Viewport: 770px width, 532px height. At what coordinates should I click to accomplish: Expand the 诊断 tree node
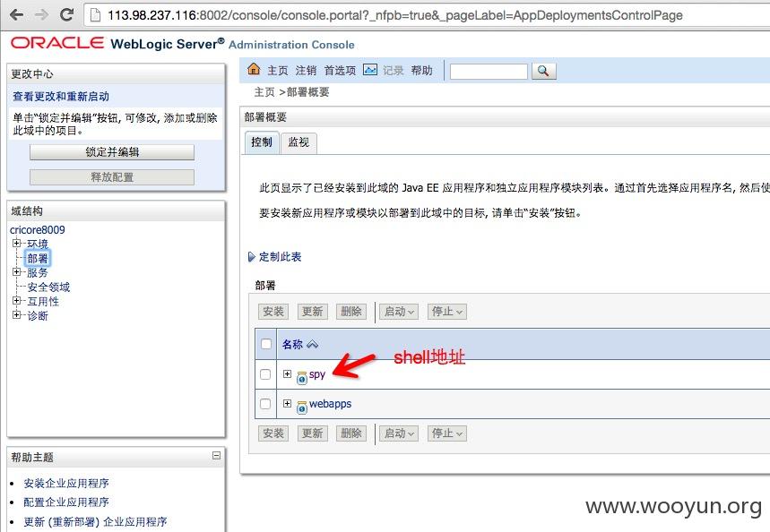tap(17, 315)
